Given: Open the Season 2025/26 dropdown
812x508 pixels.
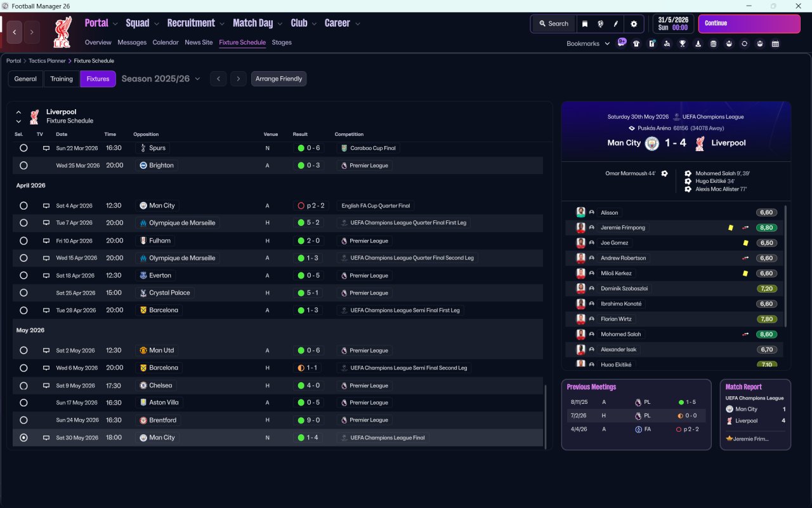Looking at the screenshot, I should pos(160,79).
